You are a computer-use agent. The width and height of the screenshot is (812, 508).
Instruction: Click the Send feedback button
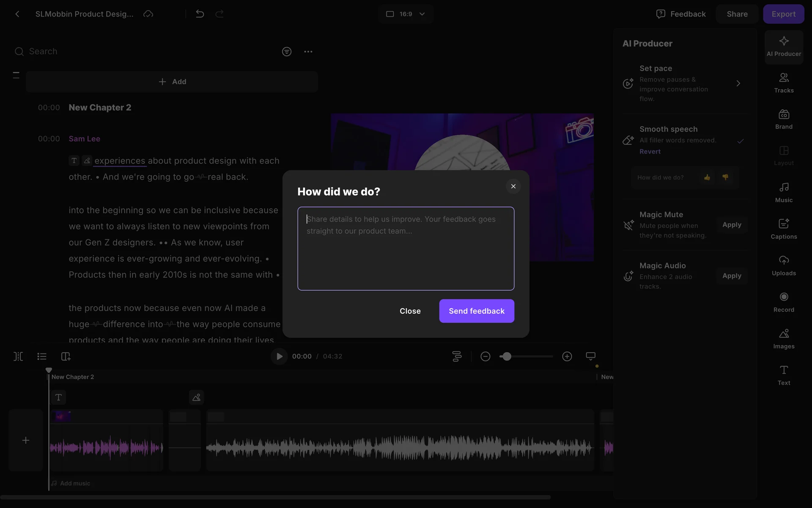click(x=477, y=311)
